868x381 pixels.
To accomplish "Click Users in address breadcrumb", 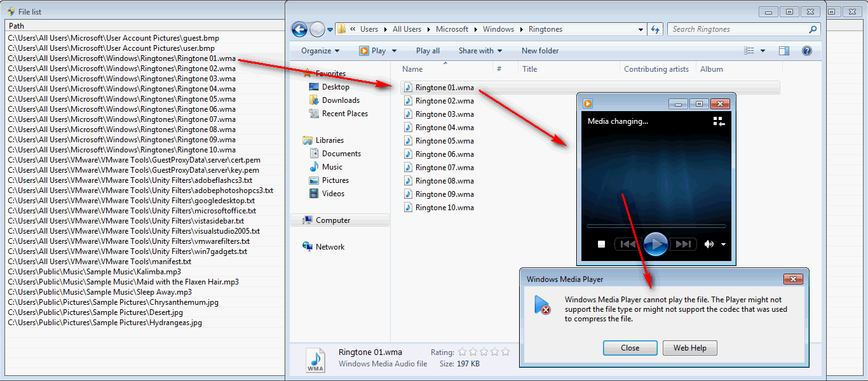I will coord(369,29).
